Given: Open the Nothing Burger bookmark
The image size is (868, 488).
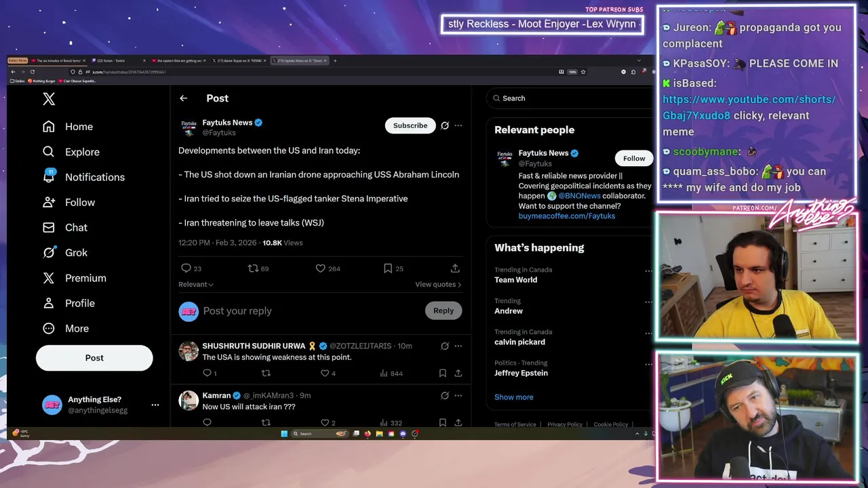Looking at the screenshot, I should click(42, 81).
